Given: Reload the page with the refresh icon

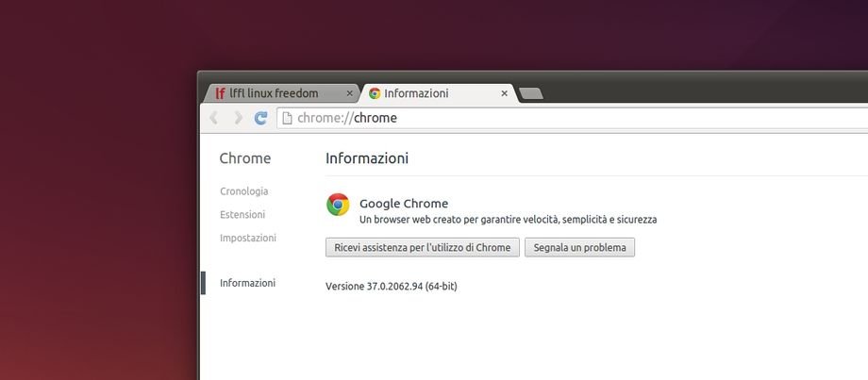Looking at the screenshot, I should [x=260, y=118].
